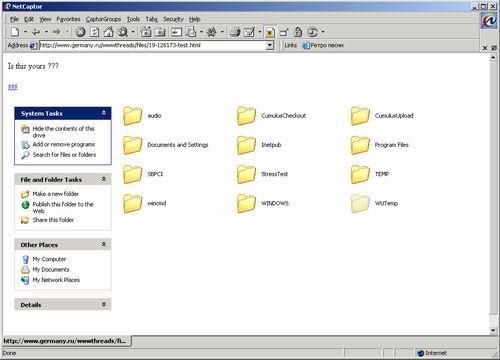Collapse the Other Places panel
Viewport: 500px width, 360px height.
coord(104,244)
